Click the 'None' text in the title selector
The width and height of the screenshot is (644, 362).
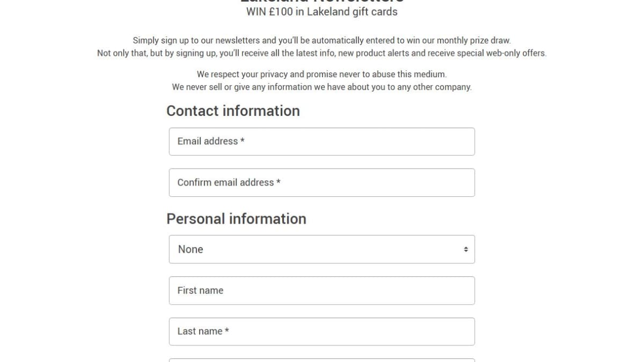pos(191,249)
